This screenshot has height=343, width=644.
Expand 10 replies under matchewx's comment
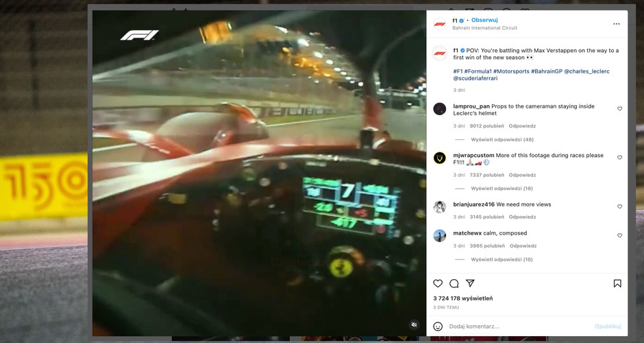[502, 259]
